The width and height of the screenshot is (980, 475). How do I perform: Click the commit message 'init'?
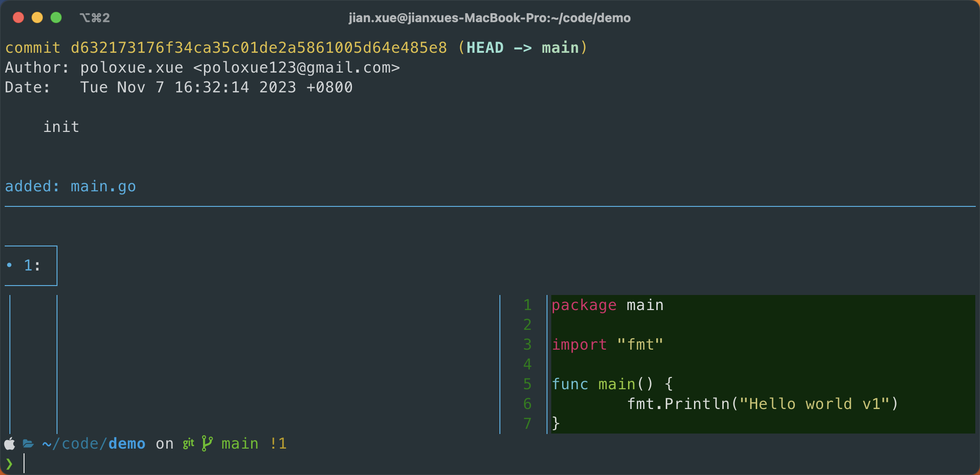click(x=61, y=127)
